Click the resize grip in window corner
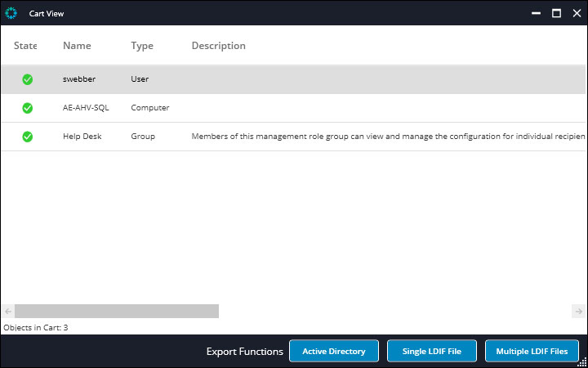Image resolution: width=588 pixels, height=368 pixels. pos(582,363)
